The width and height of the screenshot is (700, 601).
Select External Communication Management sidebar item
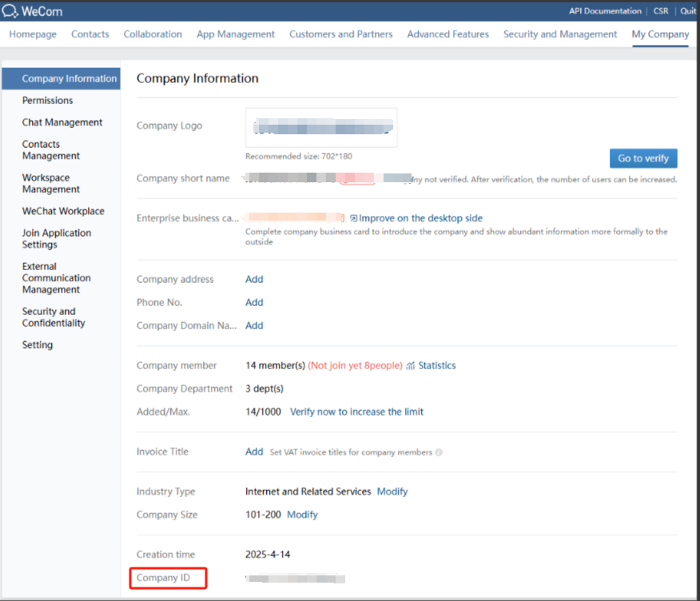56,278
